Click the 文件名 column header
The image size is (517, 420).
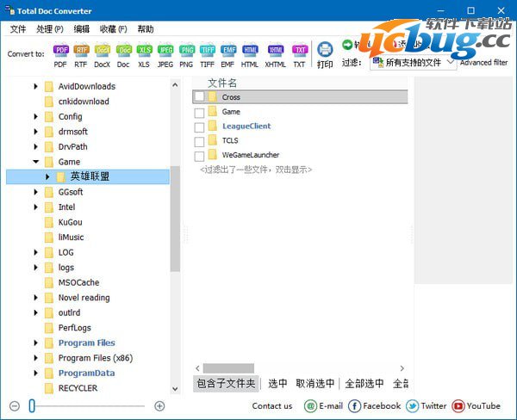(222, 83)
